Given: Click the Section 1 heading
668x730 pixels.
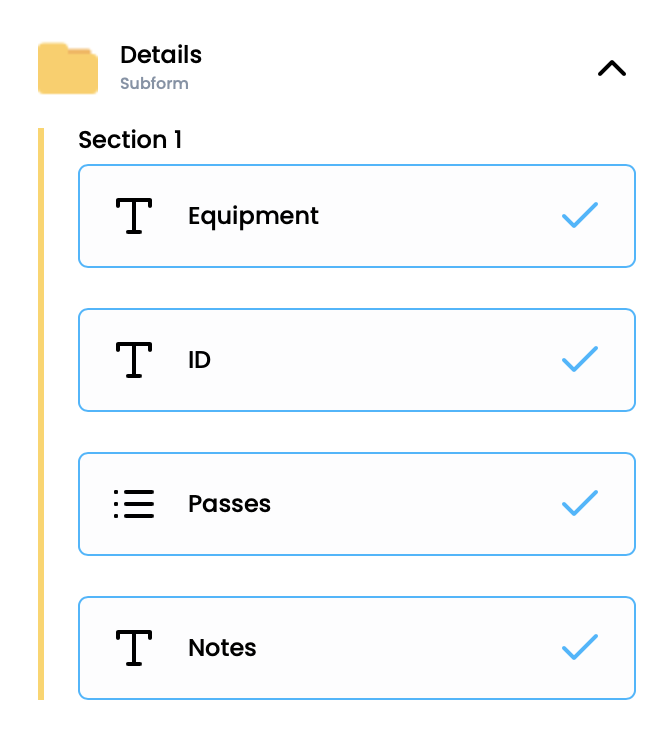Looking at the screenshot, I should [x=130, y=140].
